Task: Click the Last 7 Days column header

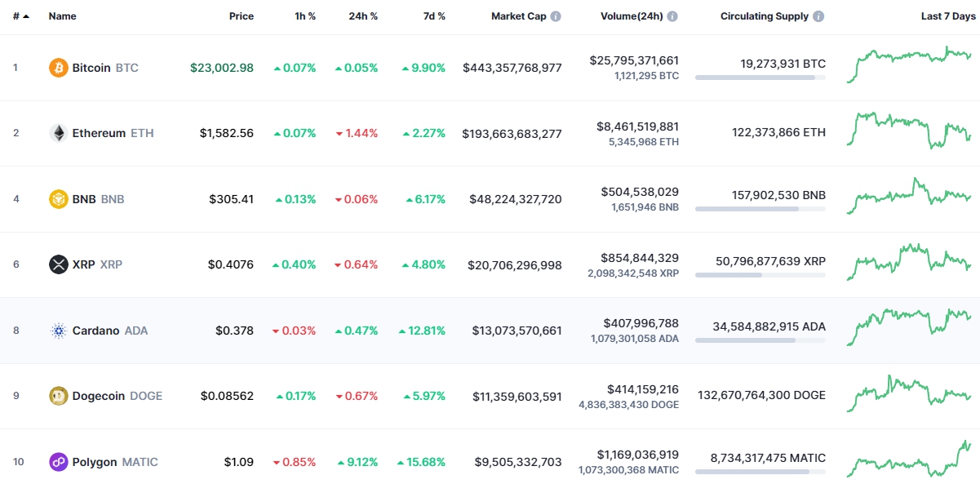Action: 947,16
